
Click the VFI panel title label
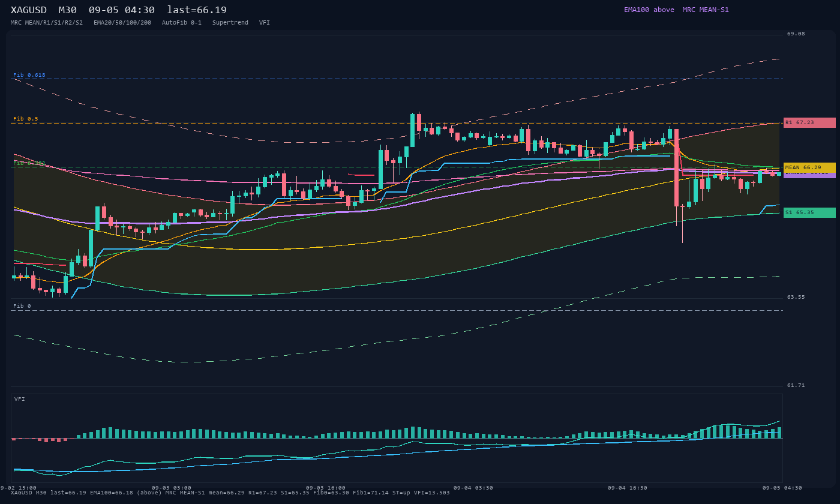[20, 399]
